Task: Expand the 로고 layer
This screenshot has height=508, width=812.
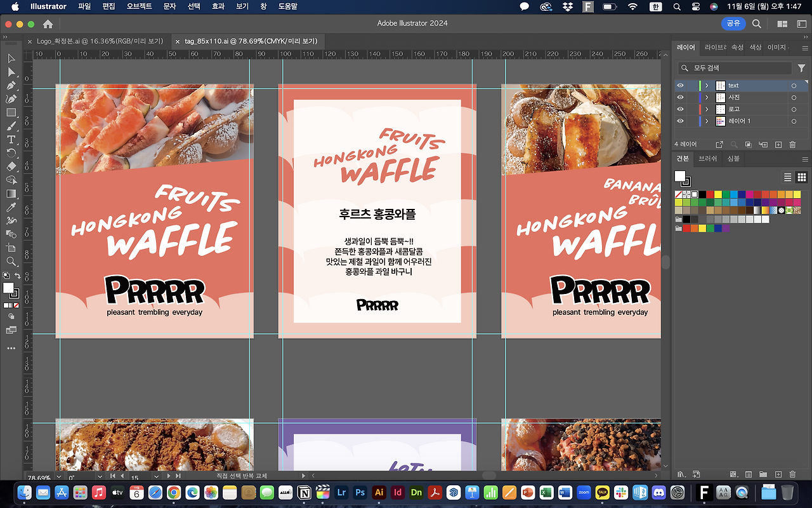Action: 707,109
